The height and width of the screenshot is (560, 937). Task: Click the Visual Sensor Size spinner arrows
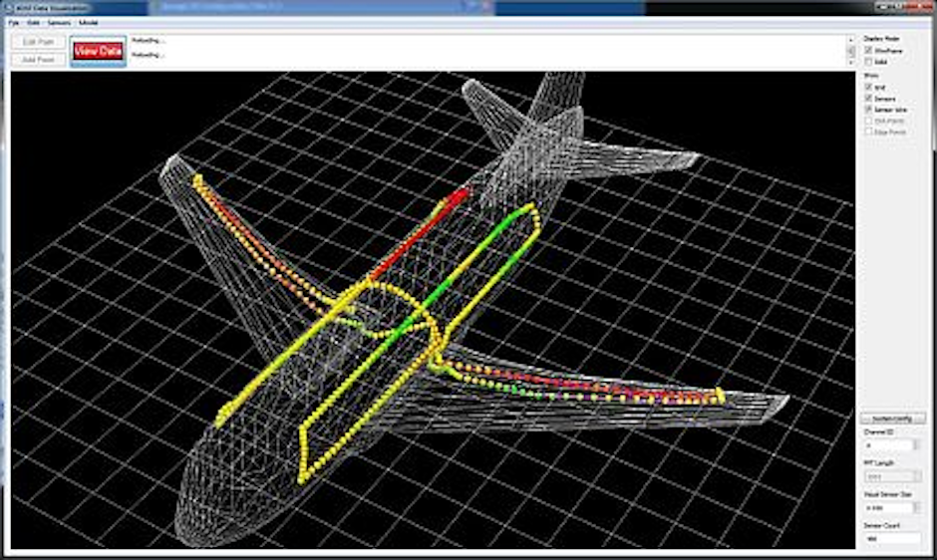[916, 507]
